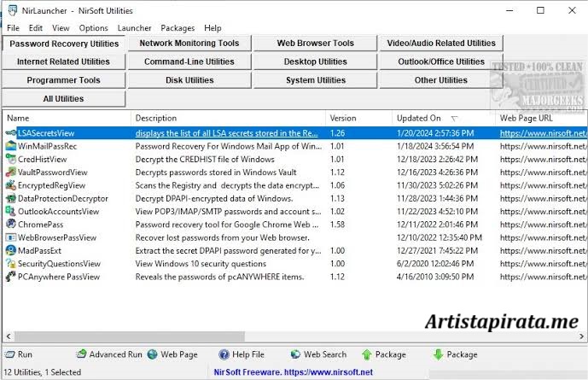Open Outlook/Office Utilities category
Screen dimensions: 588x380
(x=441, y=61)
